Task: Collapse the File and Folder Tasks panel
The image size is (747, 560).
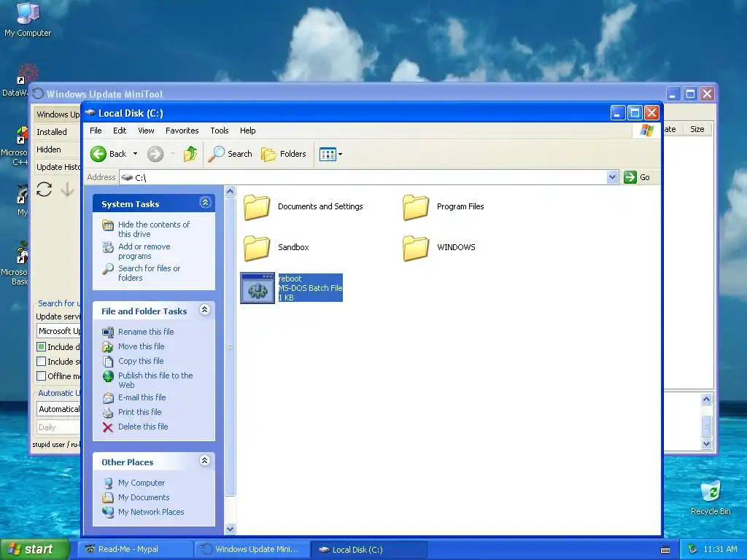Action: [x=205, y=310]
